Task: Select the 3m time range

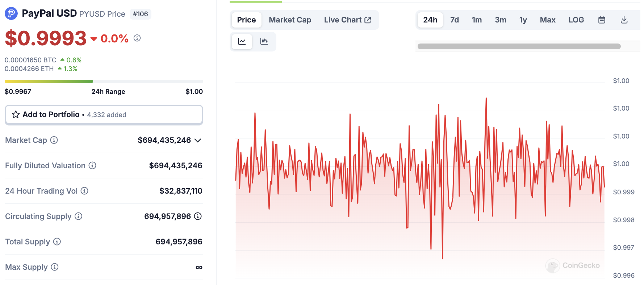Action: [x=501, y=20]
